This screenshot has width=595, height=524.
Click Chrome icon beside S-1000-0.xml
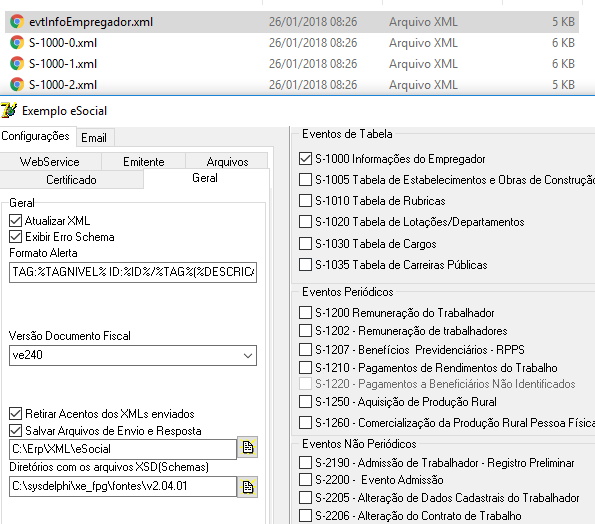tap(17, 42)
